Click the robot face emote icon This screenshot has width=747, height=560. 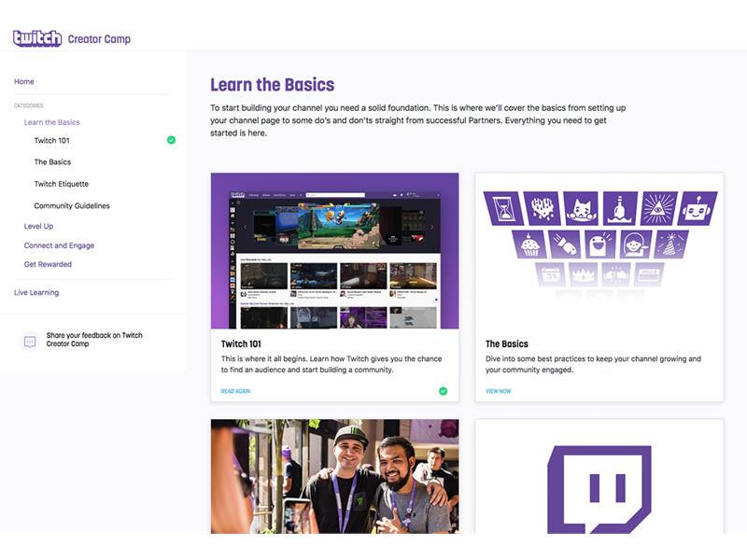click(698, 208)
